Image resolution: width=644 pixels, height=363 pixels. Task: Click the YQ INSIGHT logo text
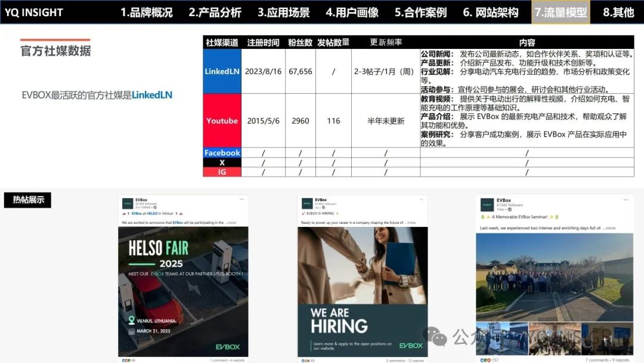point(33,13)
